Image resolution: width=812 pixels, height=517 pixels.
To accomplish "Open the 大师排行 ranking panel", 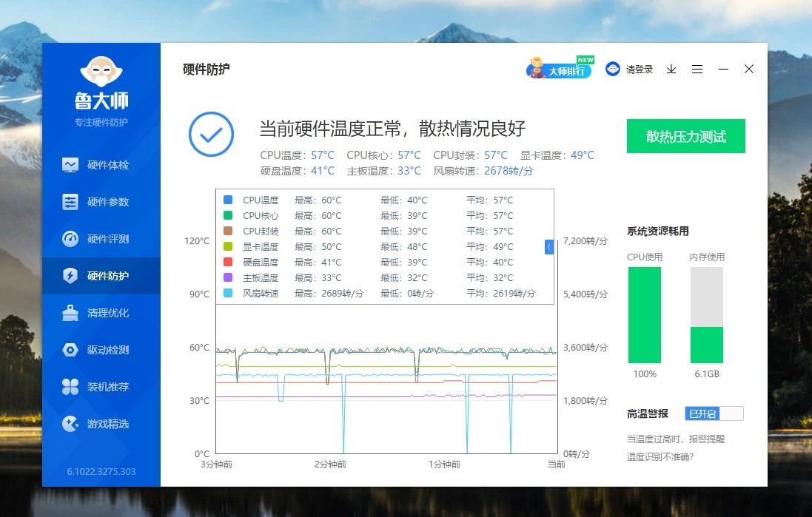I will coord(560,69).
